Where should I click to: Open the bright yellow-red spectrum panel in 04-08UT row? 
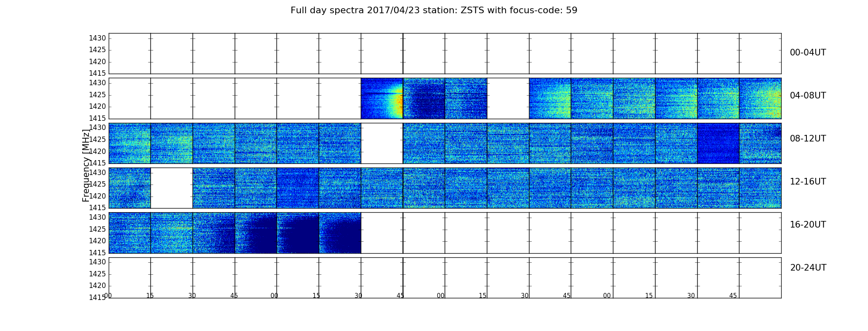tap(382, 98)
